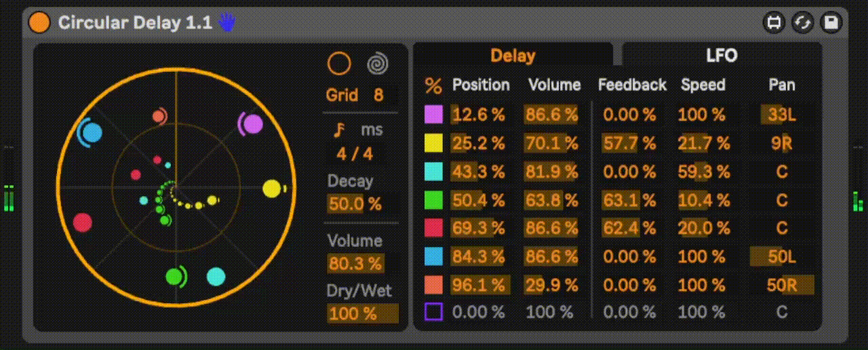Image resolution: width=868 pixels, height=350 pixels.
Task: Click the Grid value 8
Action: tap(378, 95)
